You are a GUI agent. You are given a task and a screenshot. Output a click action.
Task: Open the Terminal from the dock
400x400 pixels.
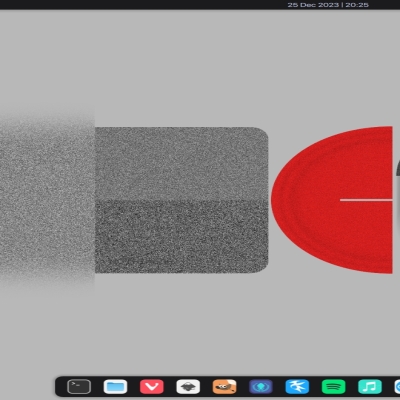[x=79, y=387]
